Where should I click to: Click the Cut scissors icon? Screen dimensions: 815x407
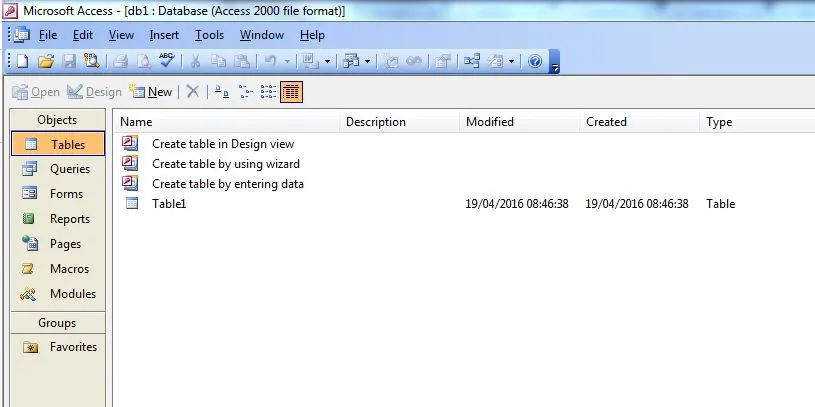[x=195, y=61]
